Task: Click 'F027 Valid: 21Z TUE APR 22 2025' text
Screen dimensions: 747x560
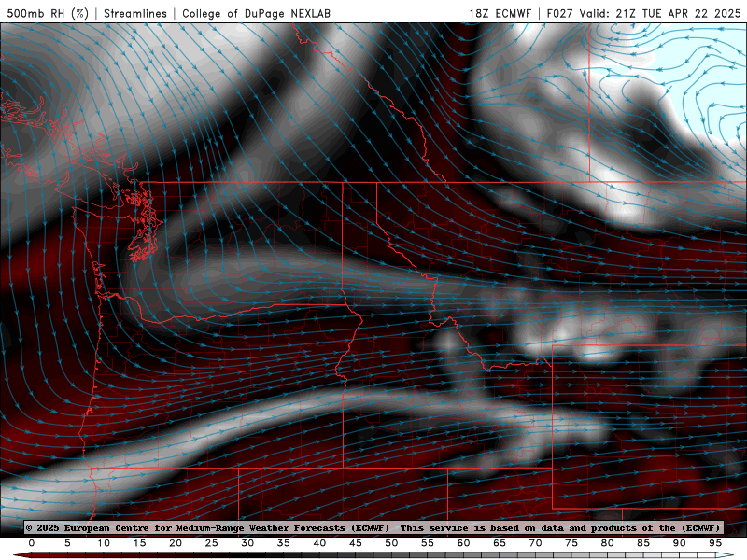Action: [643, 13]
